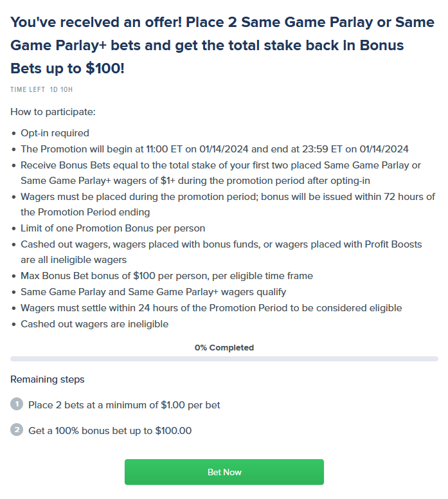The width and height of the screenshot is (448, 499).
Task: Click the How to participate heading
Action: [53, 112]
